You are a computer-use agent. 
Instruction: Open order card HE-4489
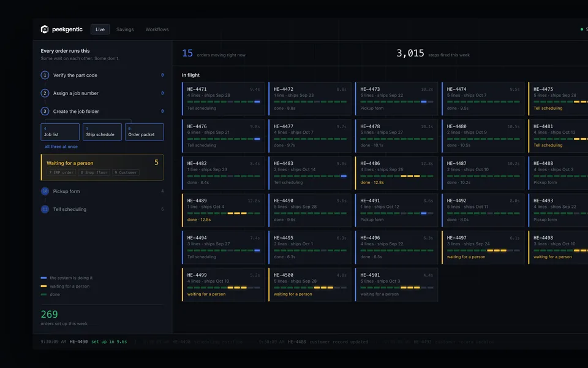[223, 210]
